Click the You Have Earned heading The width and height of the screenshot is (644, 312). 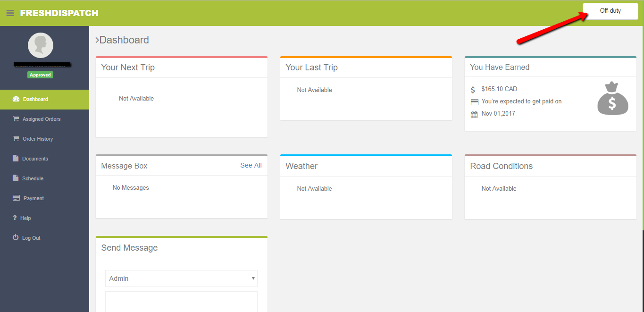tap(500, 67)
